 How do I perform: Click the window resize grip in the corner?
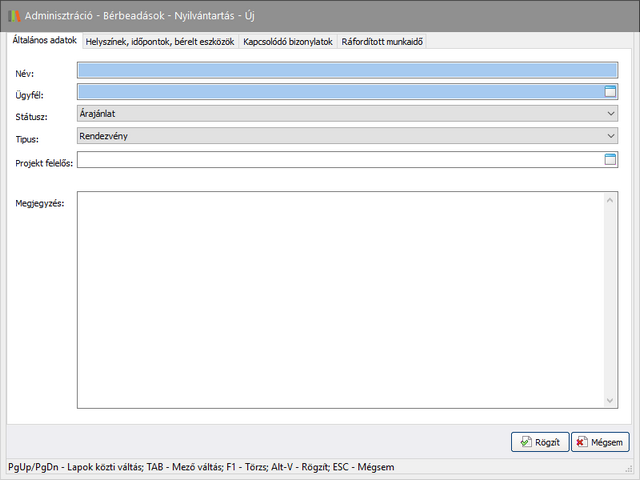click(633, 473)
